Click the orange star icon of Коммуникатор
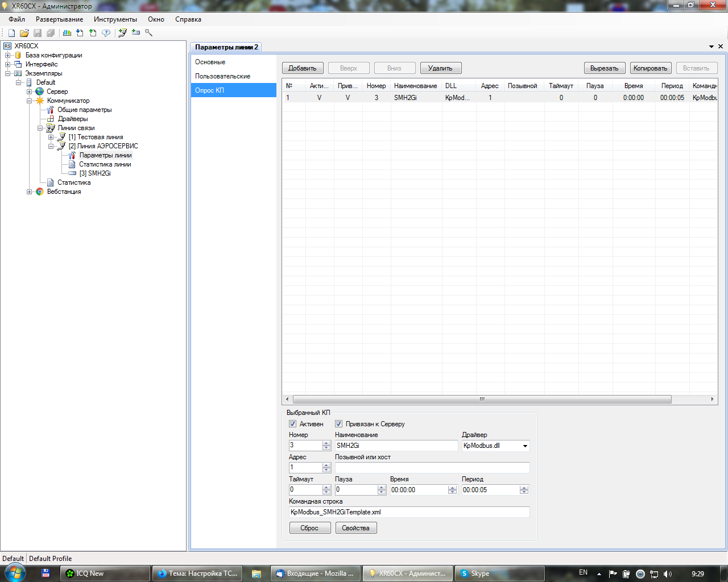 coord(40,101)
